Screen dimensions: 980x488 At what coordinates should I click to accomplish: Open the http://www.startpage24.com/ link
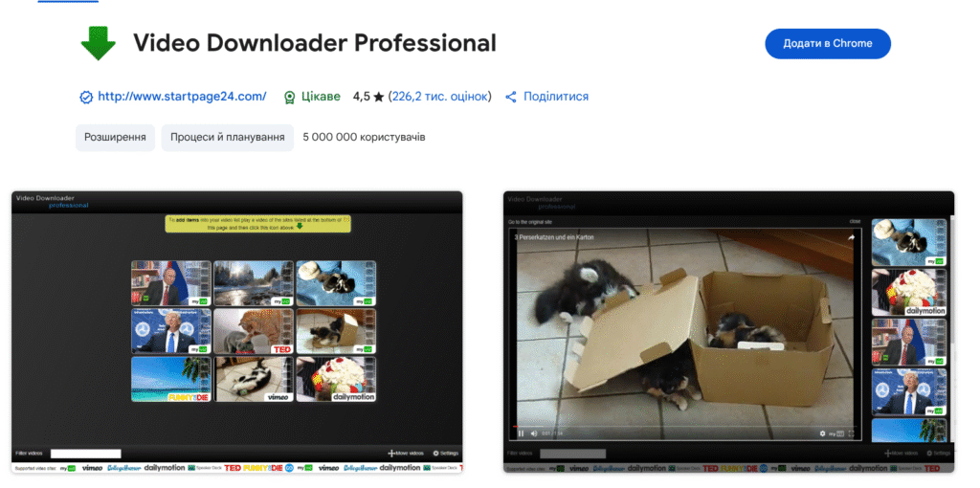click(182, 97)
